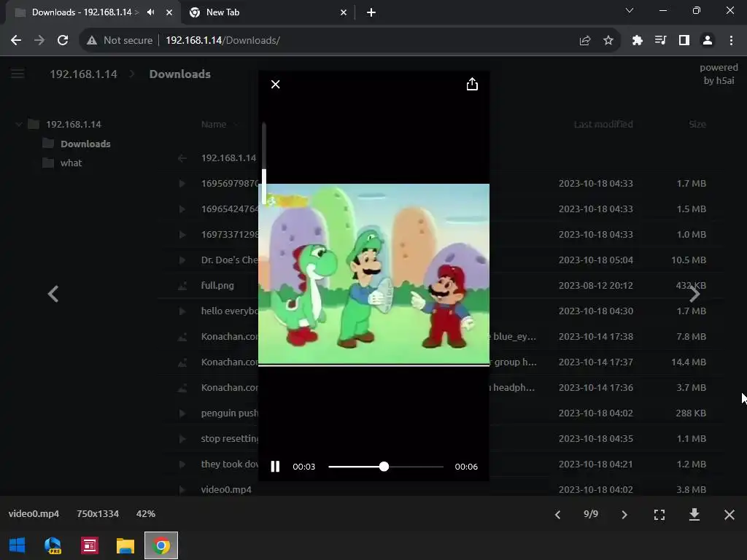Click the share icon above the video
Image resolution: width=747 pixels, height=560 pixels.
[472, 84]
